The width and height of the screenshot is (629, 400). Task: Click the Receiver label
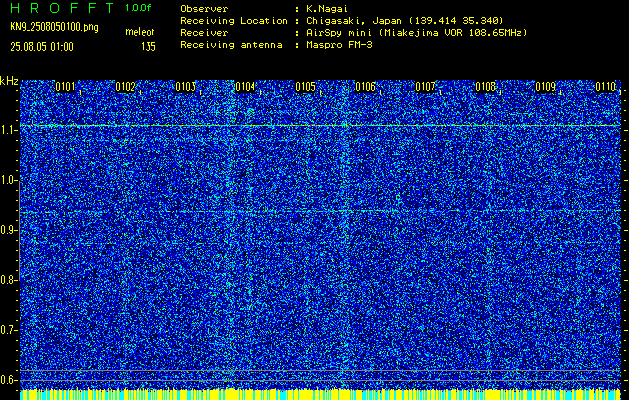pos(204,33)
